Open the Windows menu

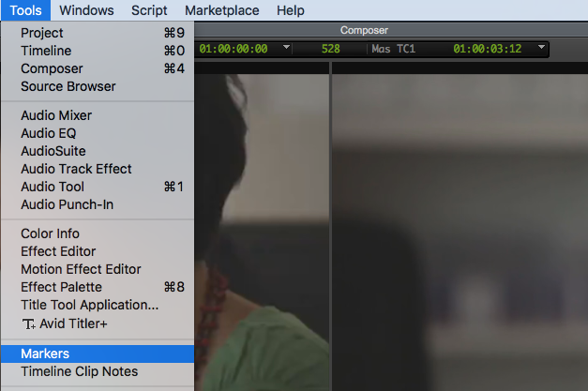[85, 10]
